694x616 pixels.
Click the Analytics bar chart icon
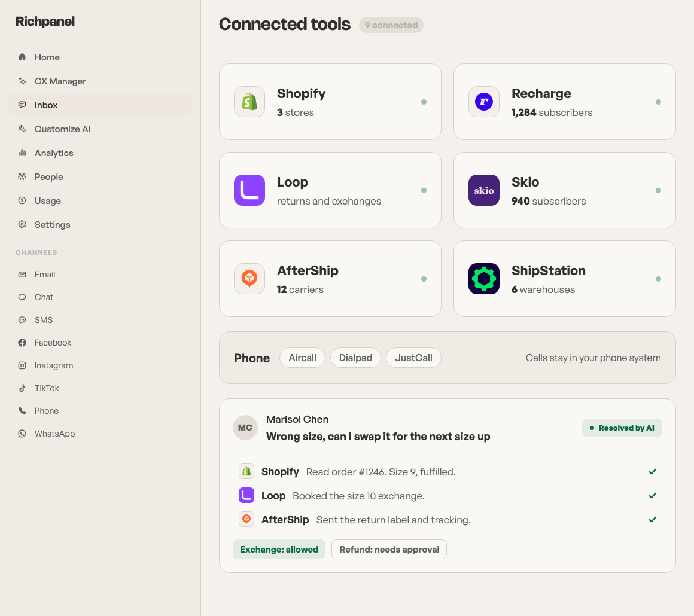pyautogui.click(x=22, y=153)
